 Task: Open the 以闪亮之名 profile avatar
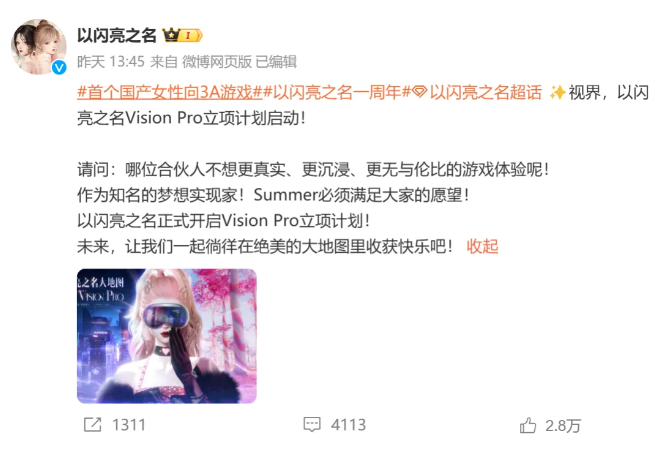39,47
